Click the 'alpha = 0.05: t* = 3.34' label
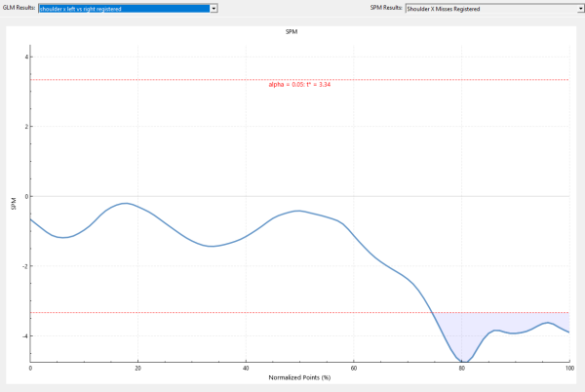 point(299,85)
